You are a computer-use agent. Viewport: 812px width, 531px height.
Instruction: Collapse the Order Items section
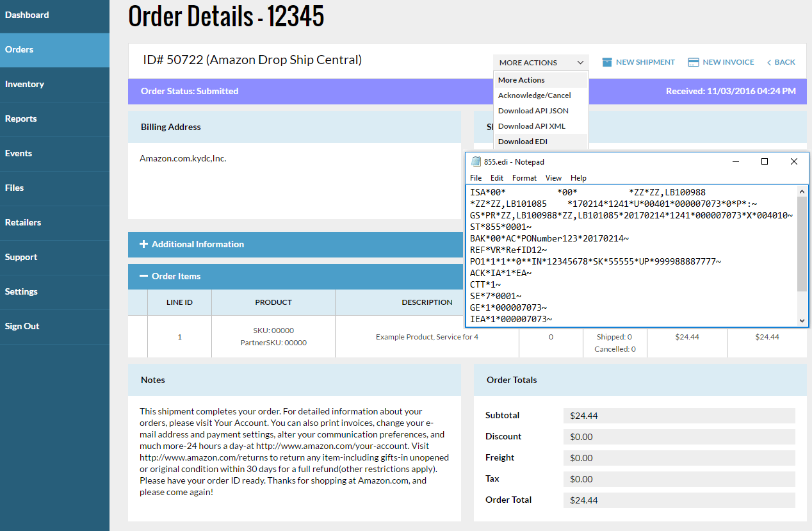[176, 276]
